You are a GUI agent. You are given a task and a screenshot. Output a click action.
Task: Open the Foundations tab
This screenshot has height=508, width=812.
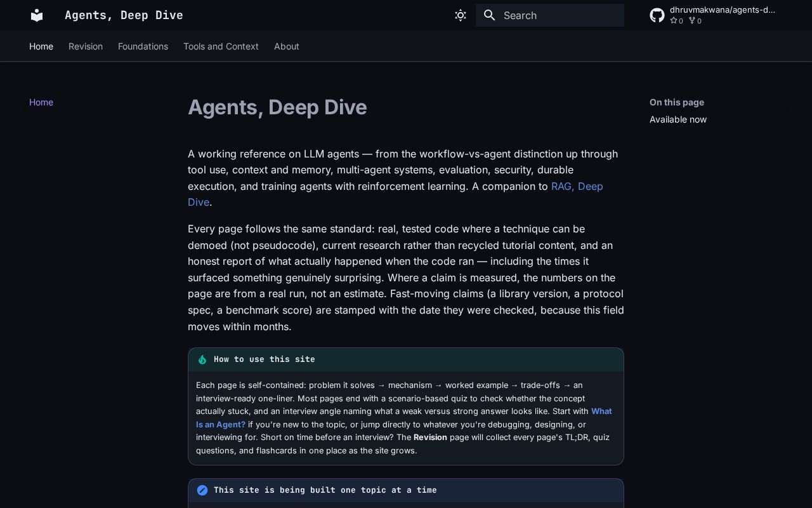[143, 46]
